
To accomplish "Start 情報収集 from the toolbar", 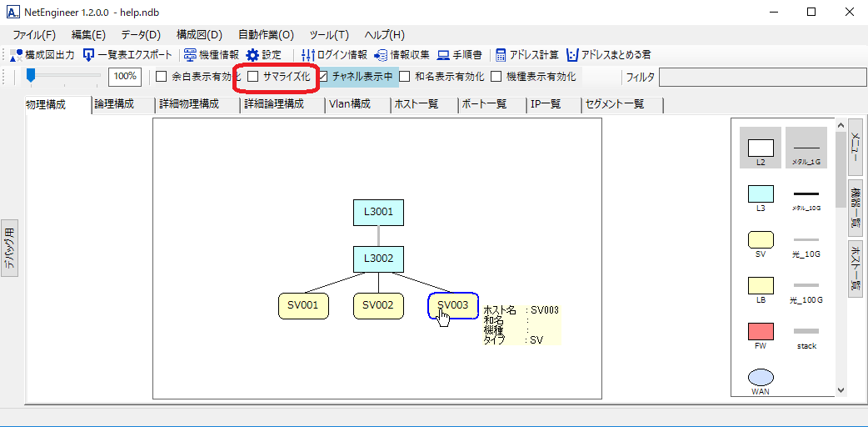I will (382, 55).
